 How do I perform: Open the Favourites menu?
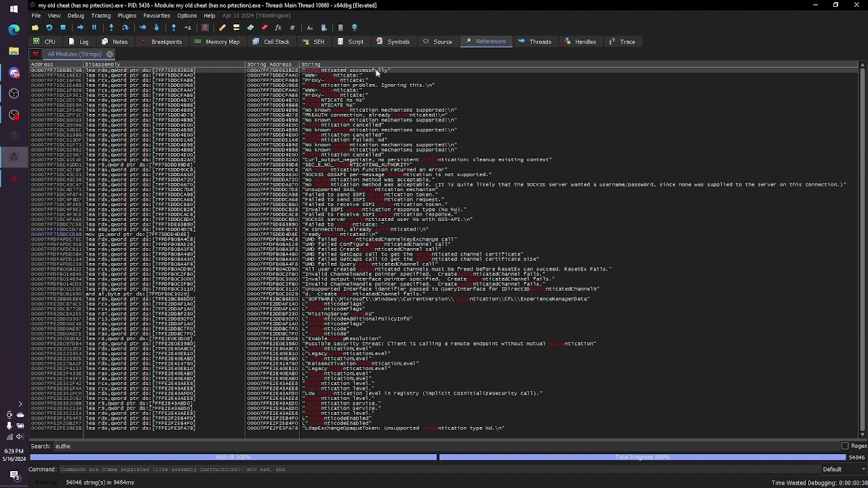(157, 16)
